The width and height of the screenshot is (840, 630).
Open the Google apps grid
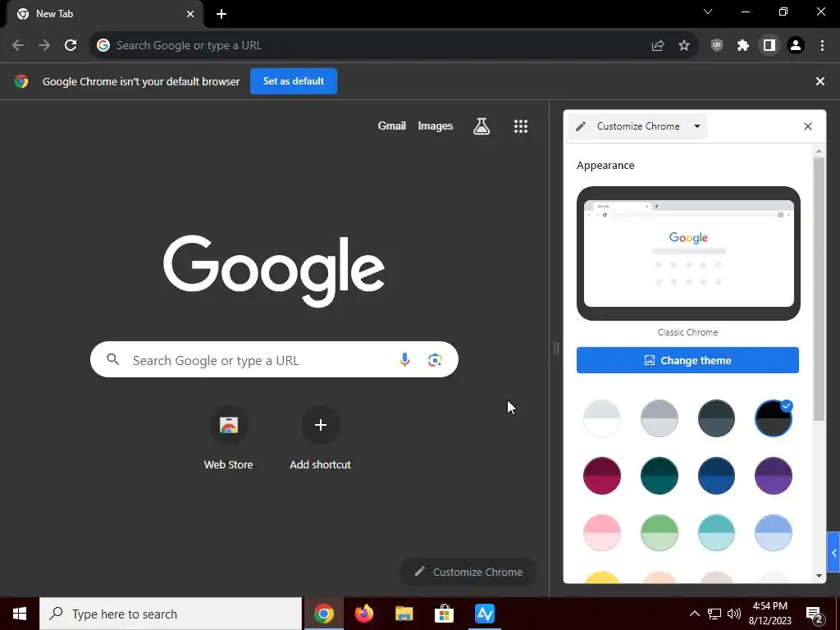point(521,126)
